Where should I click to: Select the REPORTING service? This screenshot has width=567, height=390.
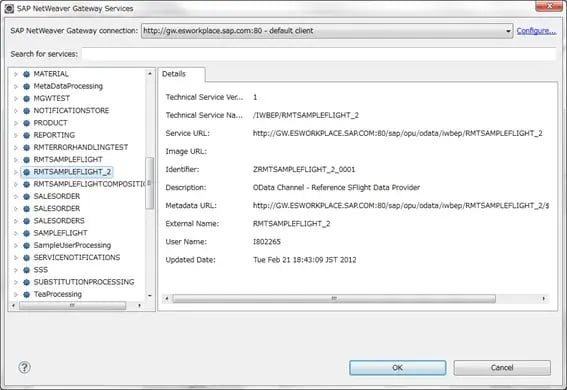click(x=54, y=135)
